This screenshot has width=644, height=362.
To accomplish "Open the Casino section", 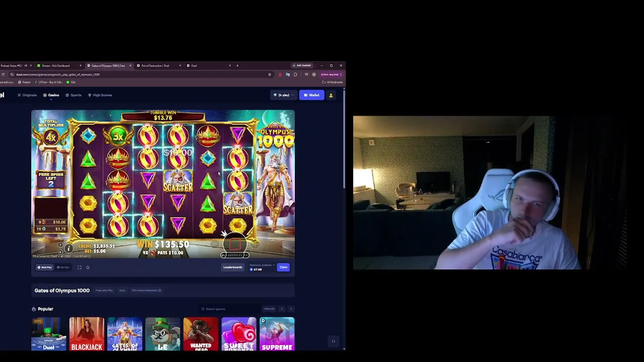I will 51,95.
